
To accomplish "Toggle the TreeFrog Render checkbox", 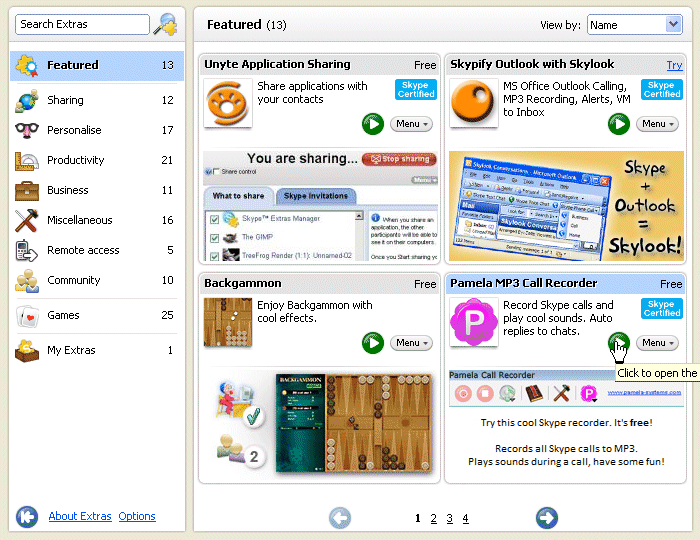I will pyautogui.click(x=214, y=256).
